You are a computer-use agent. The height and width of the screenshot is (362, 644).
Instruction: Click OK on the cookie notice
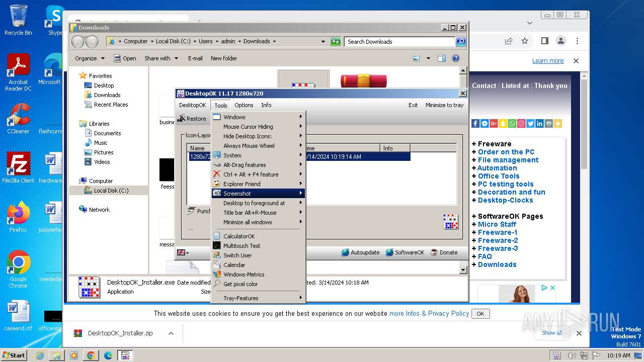[480, 314]
